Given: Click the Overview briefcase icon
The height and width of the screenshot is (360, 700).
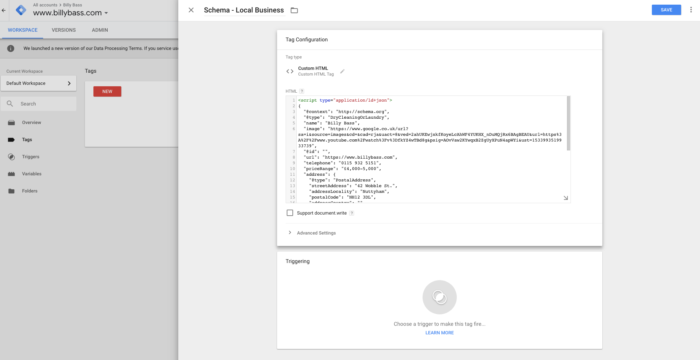Looking at the screenshot, I should pyautogui.click(x=11, y=122).
